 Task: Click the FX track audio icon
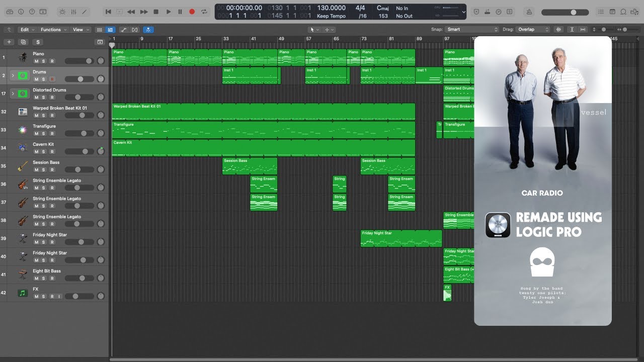[23, 293]
